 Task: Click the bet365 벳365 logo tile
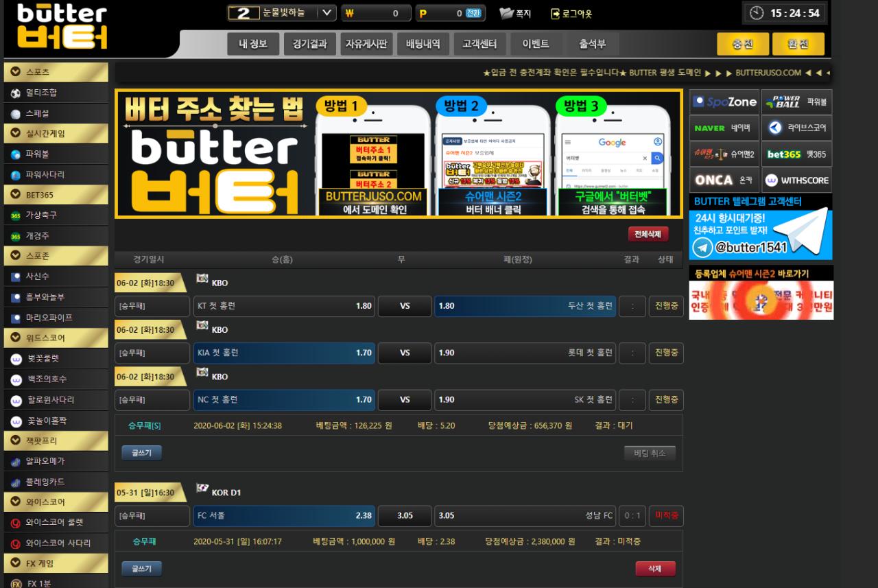[x=796, y=154]
